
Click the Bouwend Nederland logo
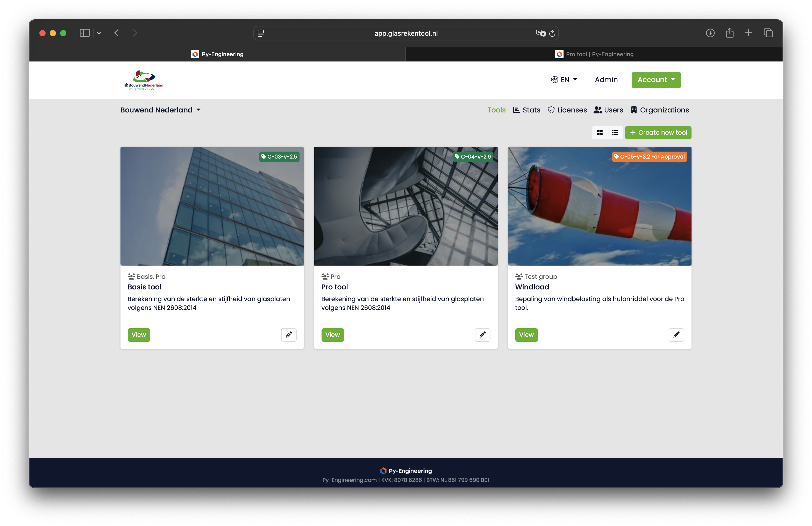point(144,81)
